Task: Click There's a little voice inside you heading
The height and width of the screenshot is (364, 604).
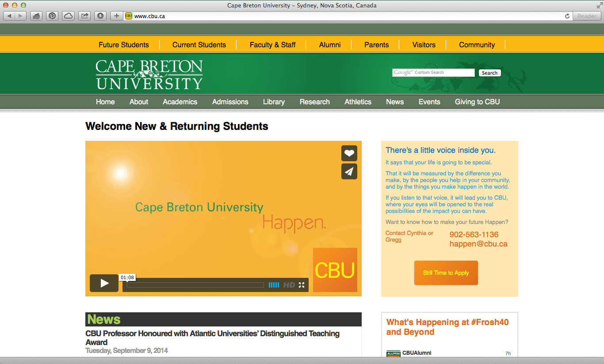Action: (440, 150)
